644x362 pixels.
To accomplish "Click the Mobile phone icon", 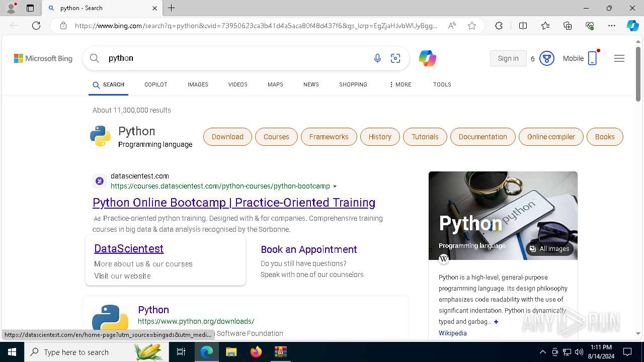I will (x=593, y=58).
